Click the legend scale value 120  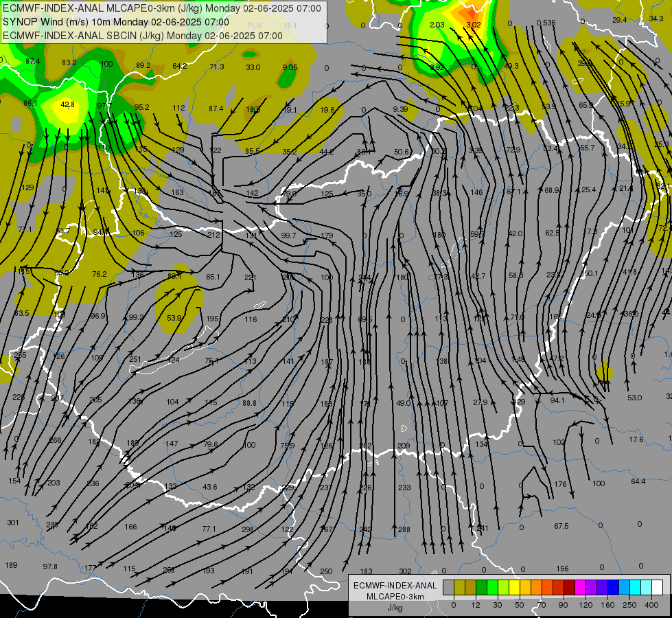click(586, 605)
